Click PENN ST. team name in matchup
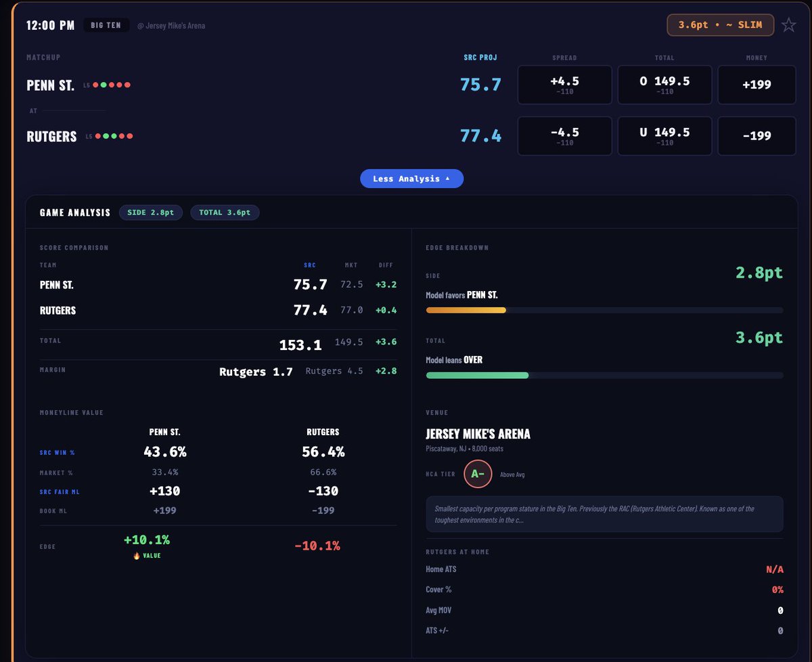 [51, 85]
